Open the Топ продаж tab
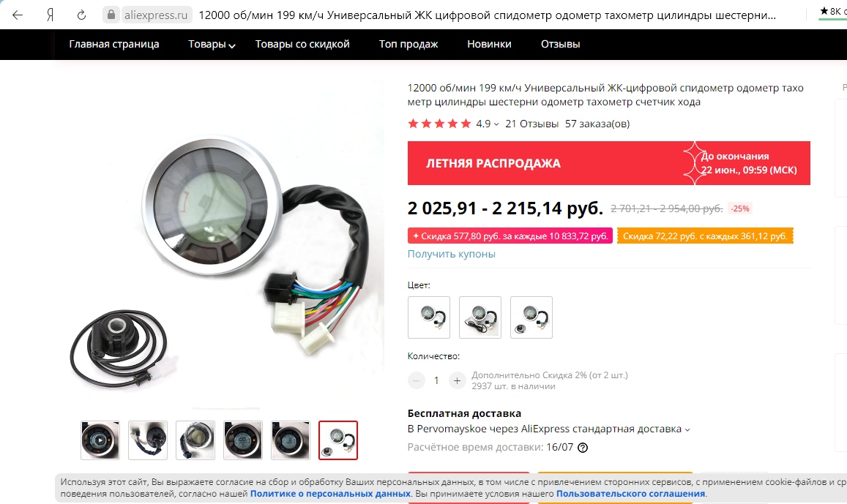 click(408, 44)
